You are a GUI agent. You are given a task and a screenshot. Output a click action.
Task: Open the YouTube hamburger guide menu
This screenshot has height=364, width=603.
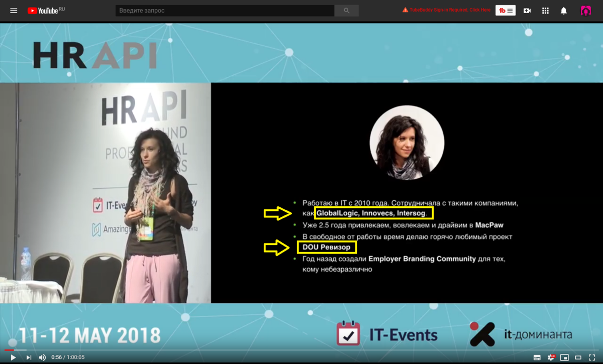pyautogui.click(x=14, y=11)
